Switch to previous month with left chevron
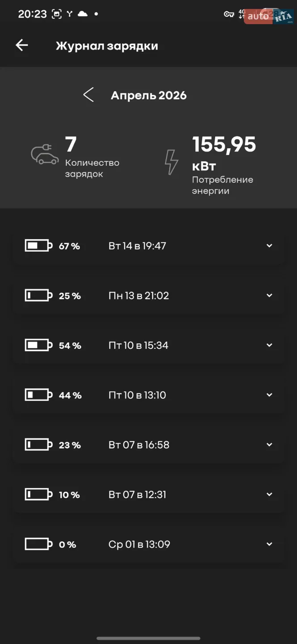Screen dimensions: 297x644 [88, 95]
